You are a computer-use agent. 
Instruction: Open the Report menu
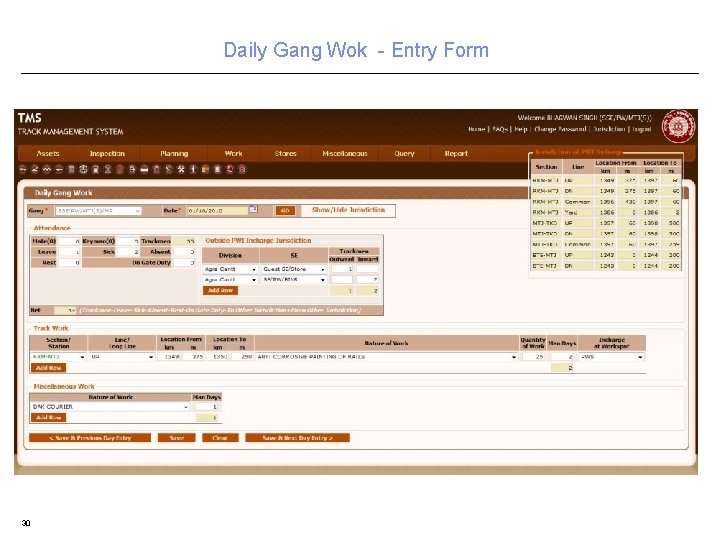456,153
